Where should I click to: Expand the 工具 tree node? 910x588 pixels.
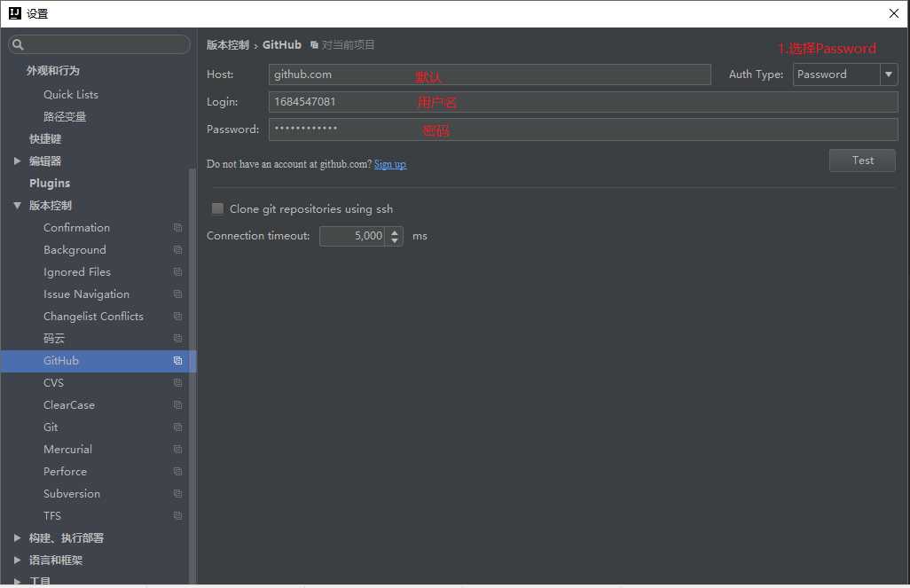(18, 581)
